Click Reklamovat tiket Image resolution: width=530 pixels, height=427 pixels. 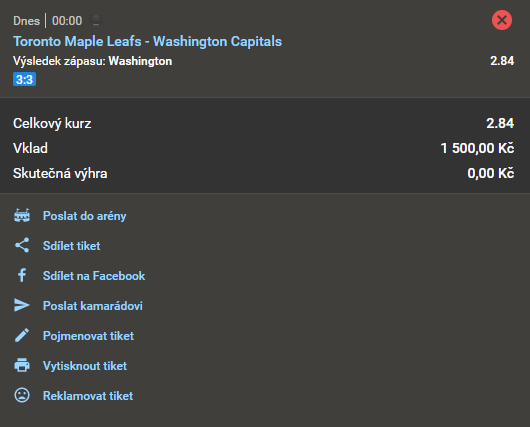pos(88,396)
